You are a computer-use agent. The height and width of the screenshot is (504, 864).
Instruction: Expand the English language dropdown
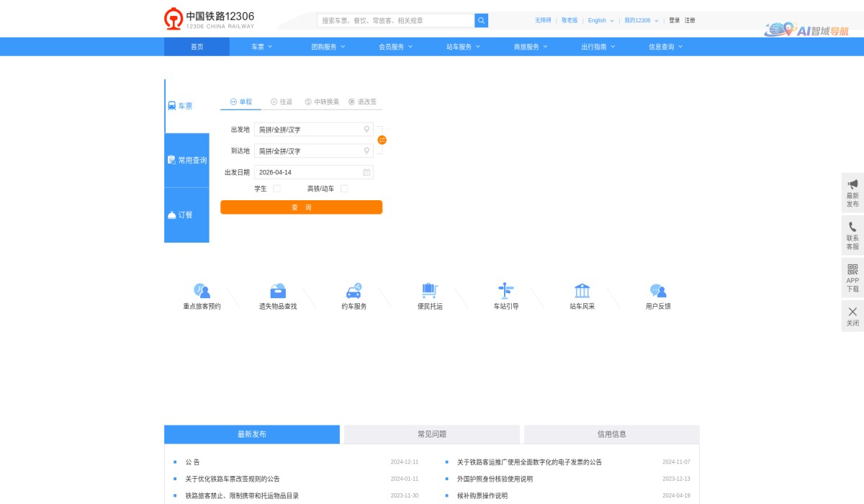pyautogui.click(x=597, y=20)
